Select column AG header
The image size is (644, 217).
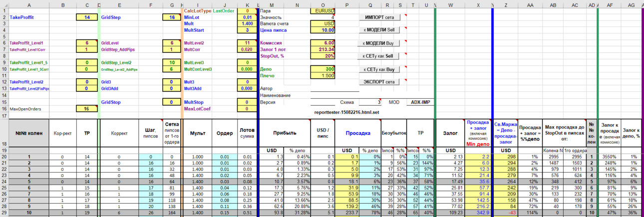632,4
